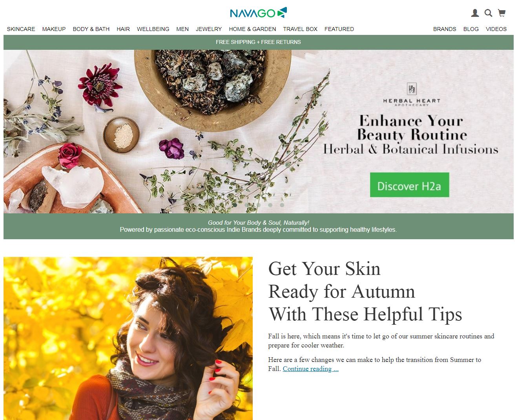Screen dimensions: 518x420
Task: Open the Home & Garden category
Action: pyautogui.click(x=252, y=29)
